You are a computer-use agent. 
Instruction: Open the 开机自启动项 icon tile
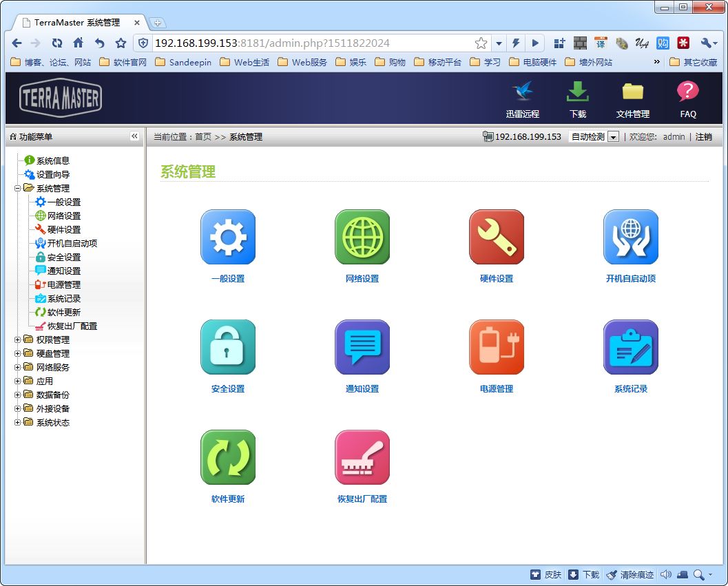(x=631, y=238)
